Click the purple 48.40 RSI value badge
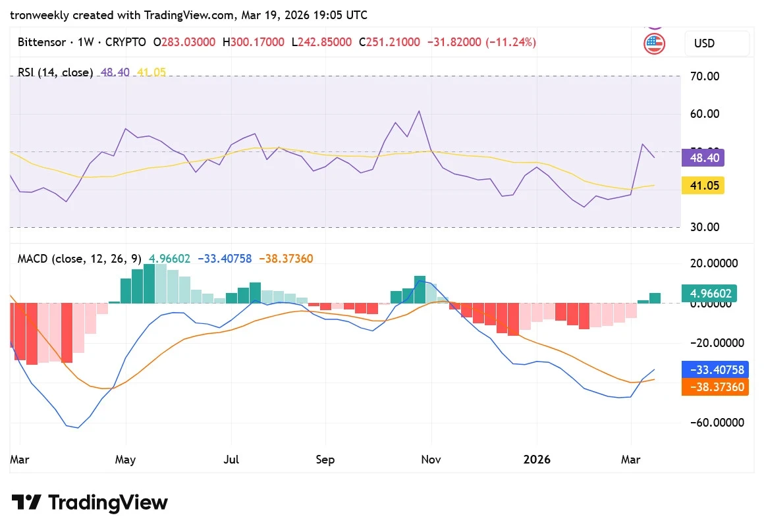Viewport: 764px width, 532px height. (x=703, y=158)
